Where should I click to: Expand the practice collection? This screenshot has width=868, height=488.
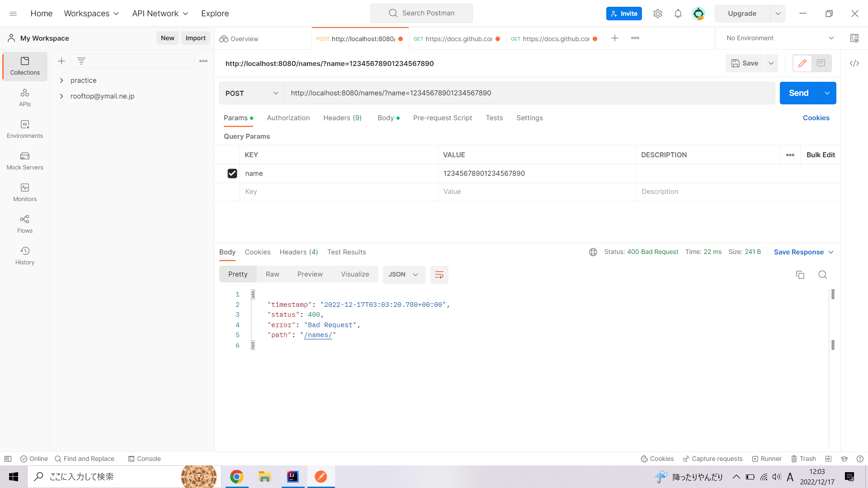[62, 80]
